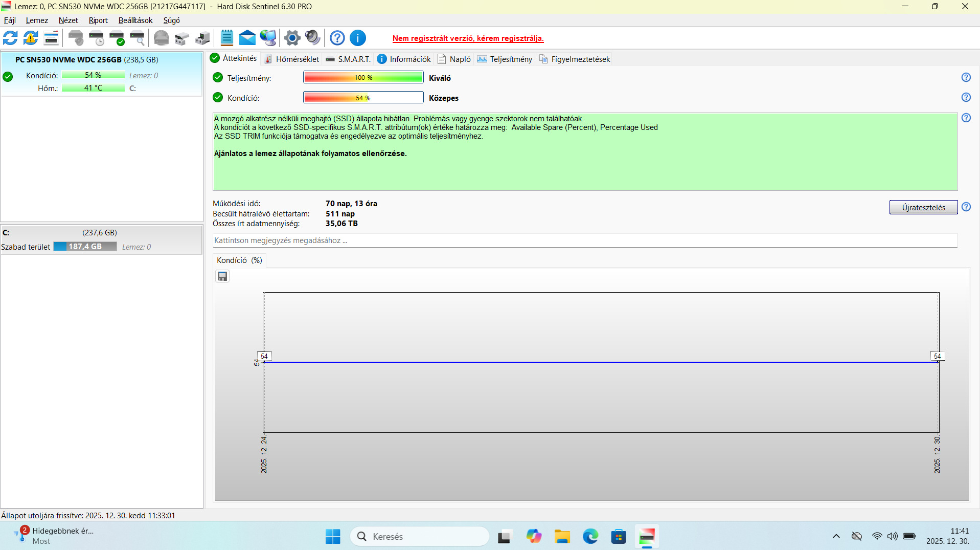Open the Windows Start menu

pyautogui.click(x=333, y=536)
